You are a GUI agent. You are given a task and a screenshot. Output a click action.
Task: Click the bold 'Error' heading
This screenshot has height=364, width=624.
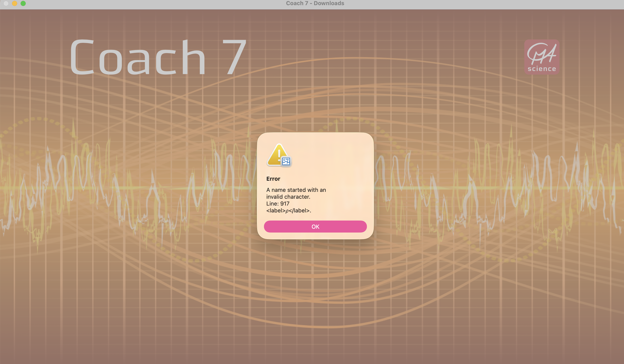273,179
